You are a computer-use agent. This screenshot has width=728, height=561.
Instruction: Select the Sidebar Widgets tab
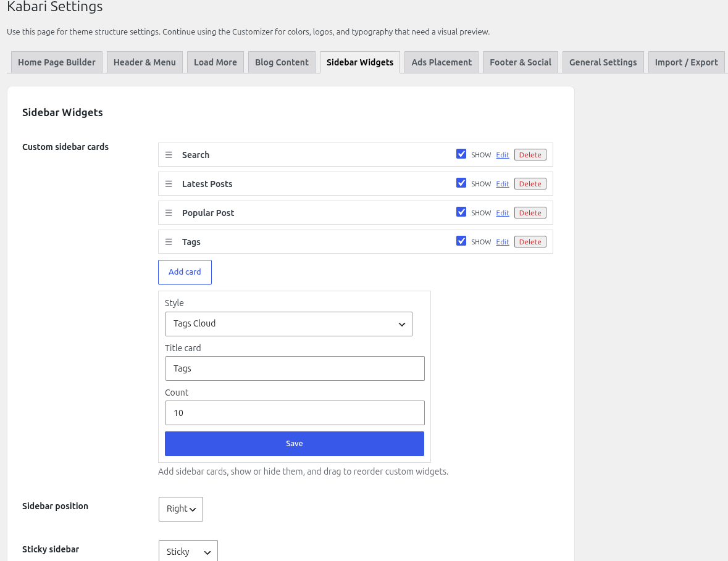tap(360, 62)
